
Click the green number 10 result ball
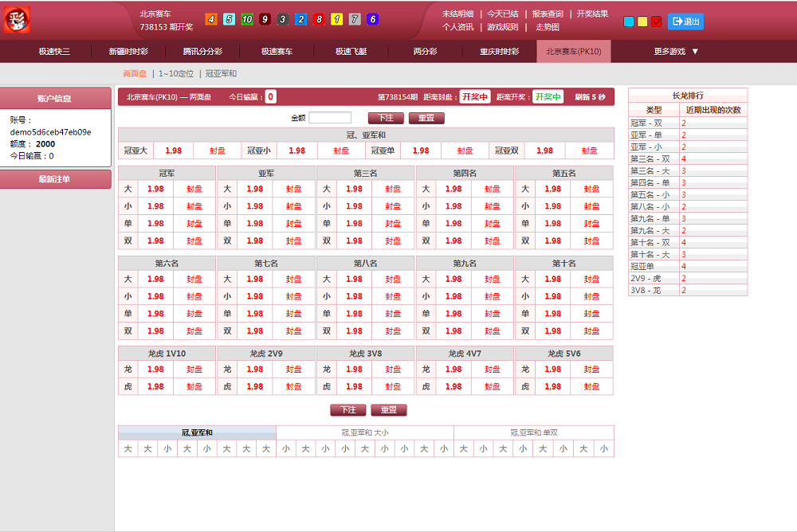coord(247,19)
